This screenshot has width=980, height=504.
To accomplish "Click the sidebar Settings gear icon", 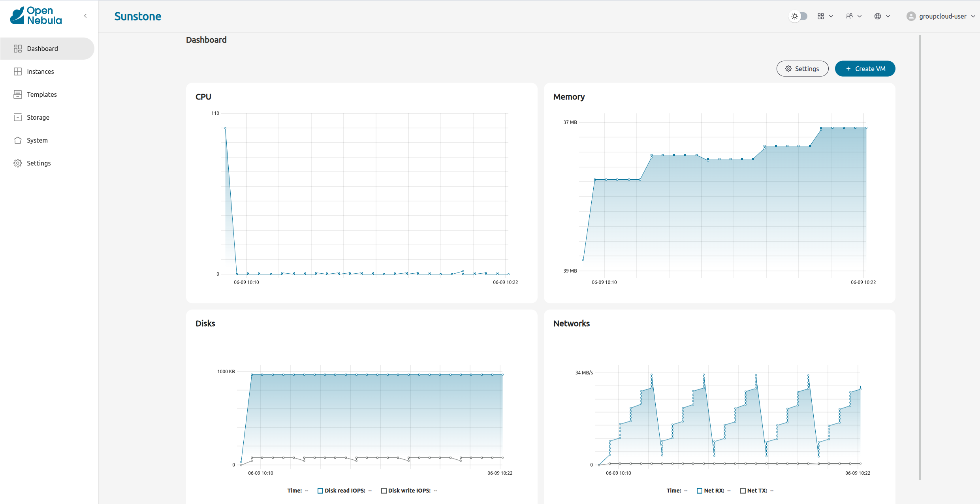I will 18,163.
